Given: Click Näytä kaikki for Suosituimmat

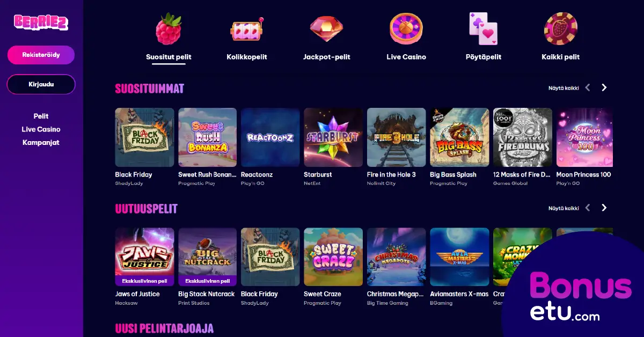Looking at the screenshot, I should tap(563, 88).
